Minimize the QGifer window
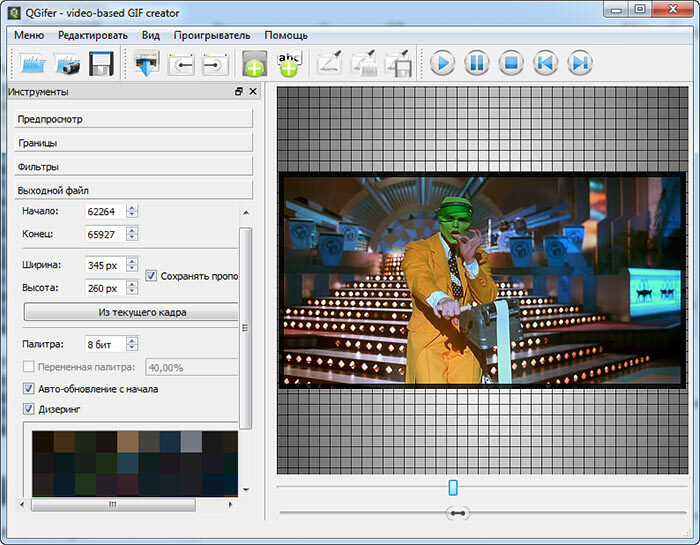Viewport: 700px width, 545px height. 617,10
